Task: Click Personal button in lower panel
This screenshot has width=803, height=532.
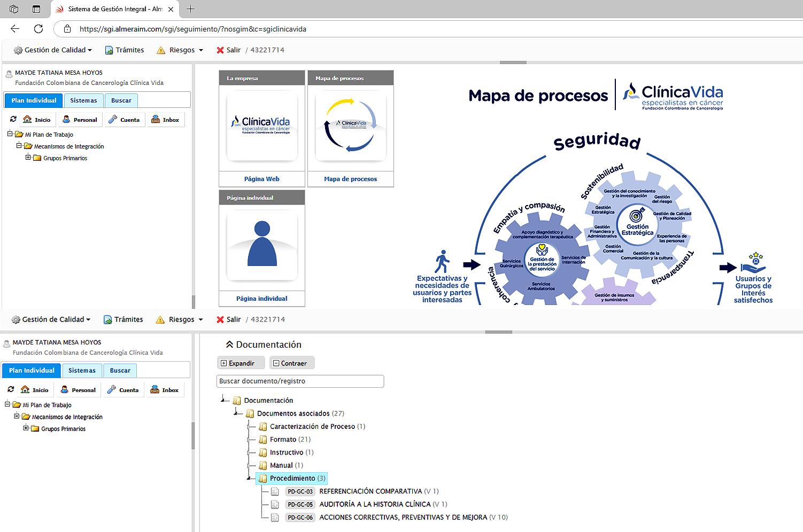Action: coord(79,390)
